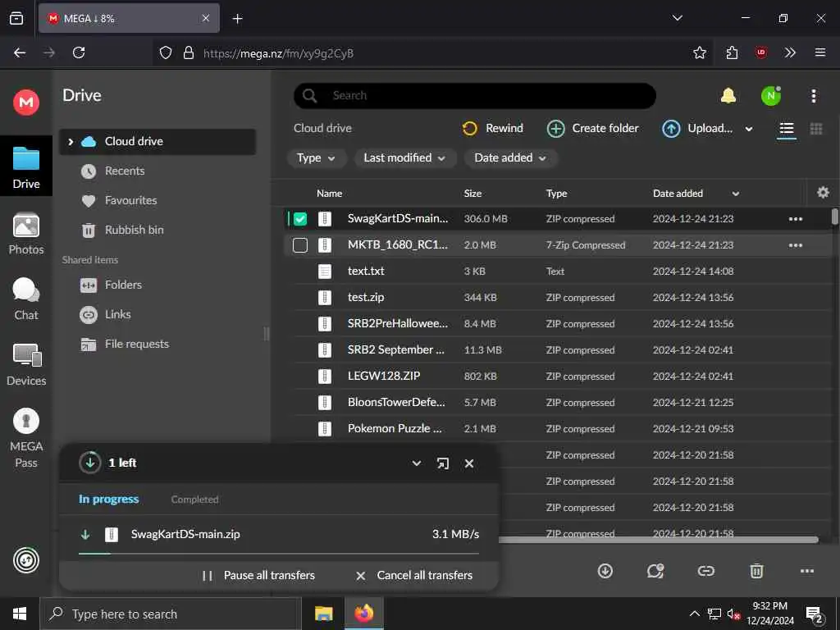Click the Windows Start button
The image size is (840, 630).
pyautogui.click(x=20, y=614)
